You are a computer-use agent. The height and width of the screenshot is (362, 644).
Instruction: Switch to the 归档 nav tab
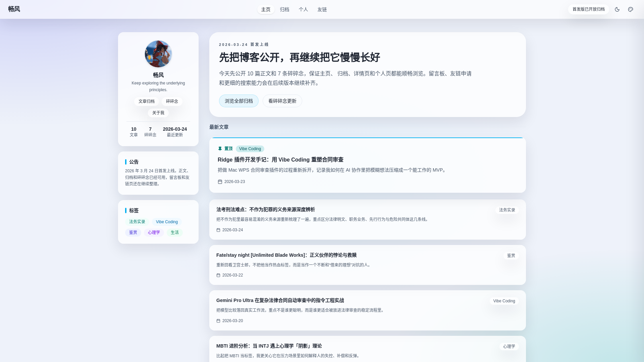point(285,9)
